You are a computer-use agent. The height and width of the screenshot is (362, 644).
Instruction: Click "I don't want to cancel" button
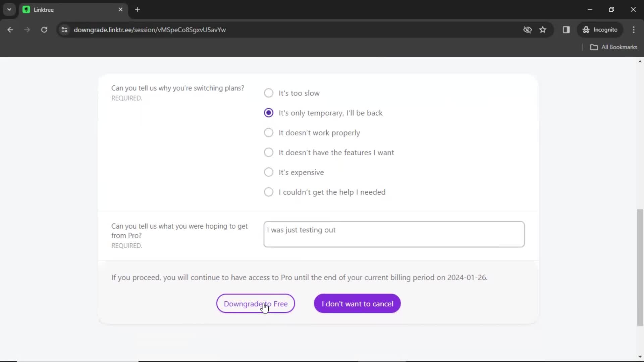(x=357, y=304)
